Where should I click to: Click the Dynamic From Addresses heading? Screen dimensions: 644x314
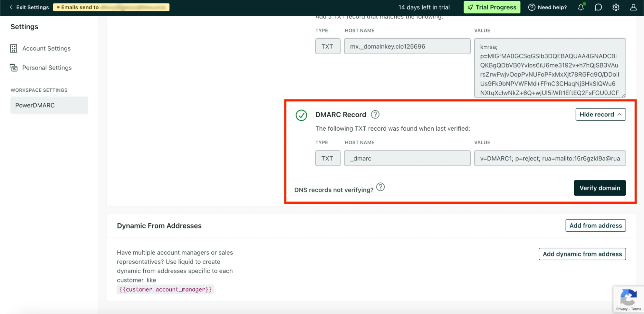point(159,226)
